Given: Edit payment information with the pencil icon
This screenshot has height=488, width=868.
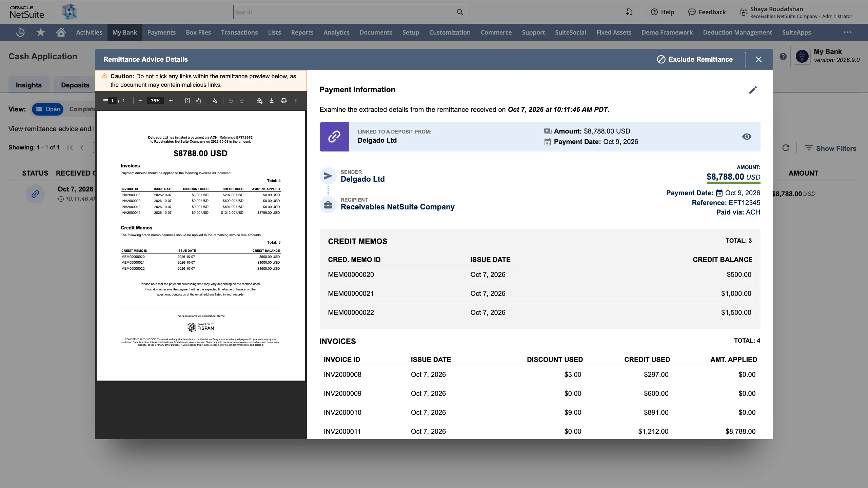Looking at the screenshot, I should point(753,90).
